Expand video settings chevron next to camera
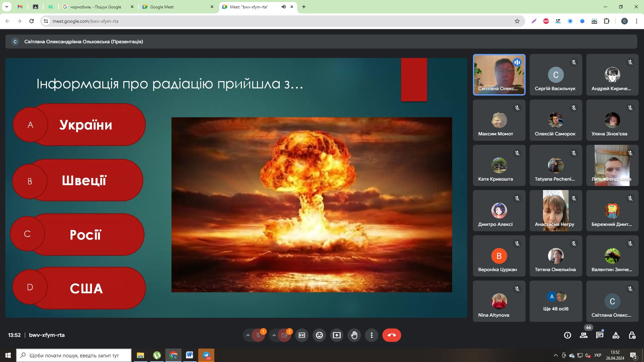Image resolution: width=644 pixels, height=362 pixels. (x=274, y=335)
